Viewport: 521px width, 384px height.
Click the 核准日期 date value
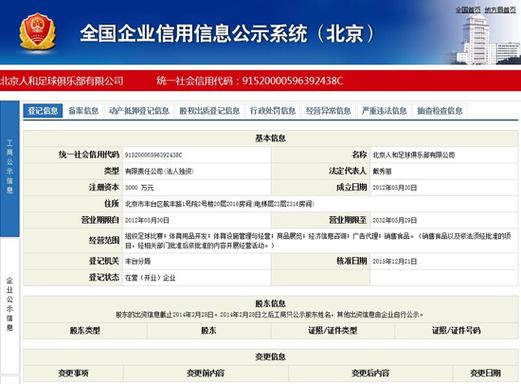click(x=395, y=261)
